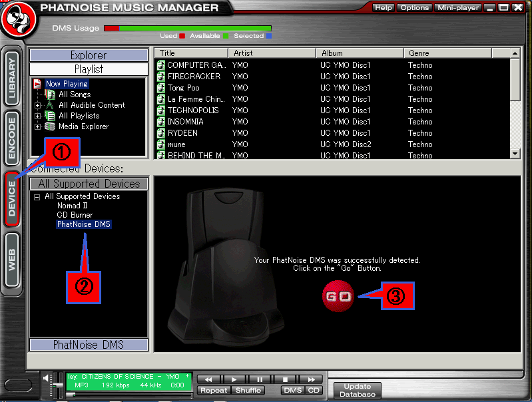This screenshot has width=532, height=402.
Task: Toggle Shuffle mode
Action: [248, 391]
